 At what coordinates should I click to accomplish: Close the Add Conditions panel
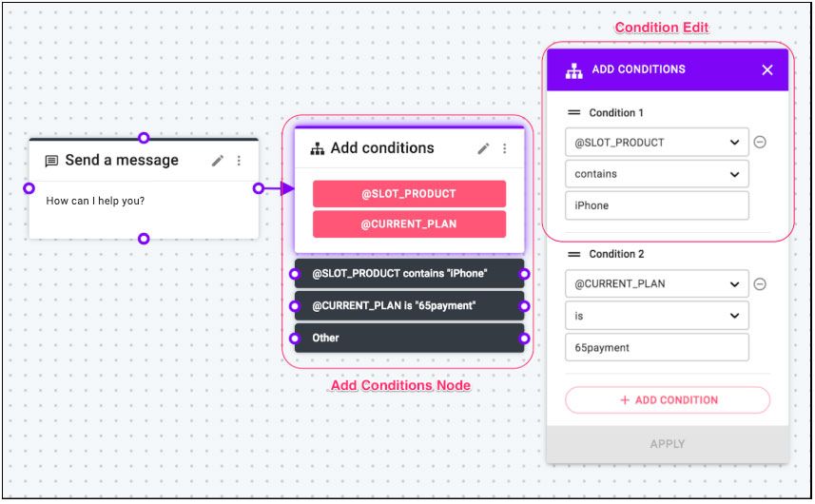(x=767, y=69)
